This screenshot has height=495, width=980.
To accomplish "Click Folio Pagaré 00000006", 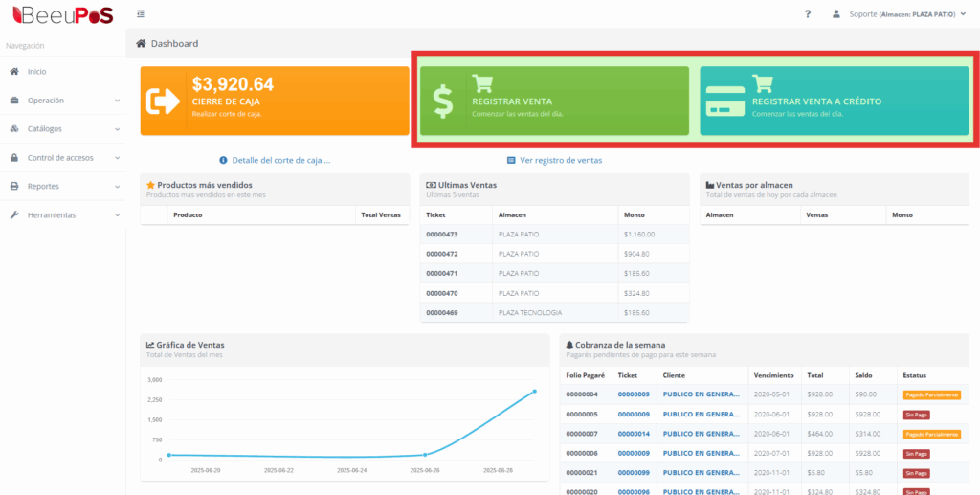I will 582,453.
